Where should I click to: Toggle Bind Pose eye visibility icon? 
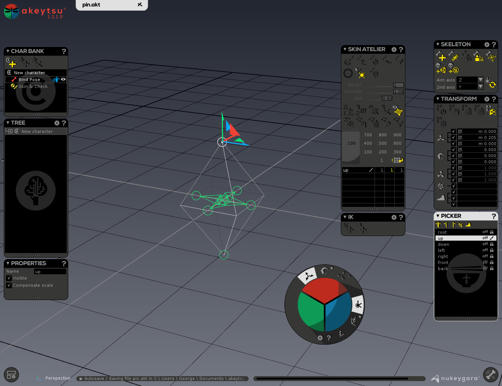[63, 80]
